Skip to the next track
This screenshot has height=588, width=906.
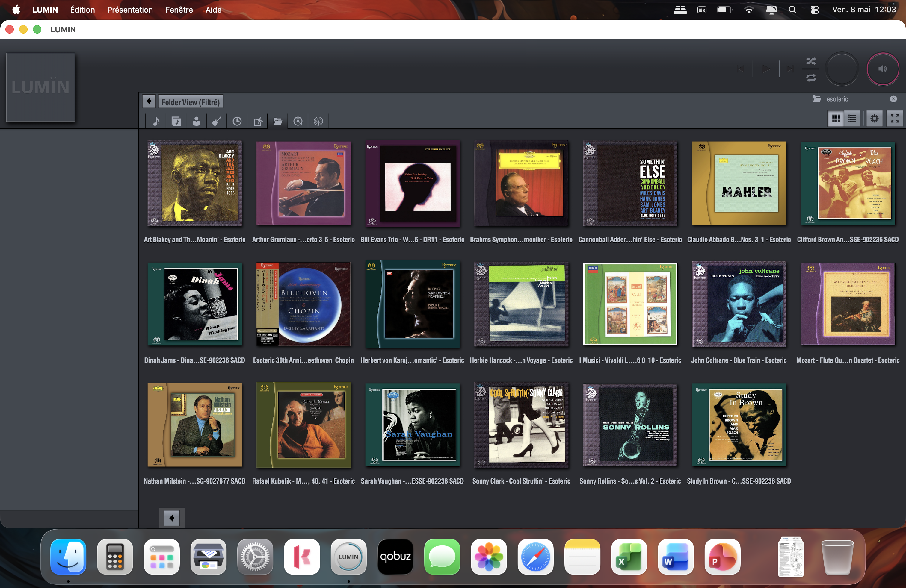click(790, 69)
